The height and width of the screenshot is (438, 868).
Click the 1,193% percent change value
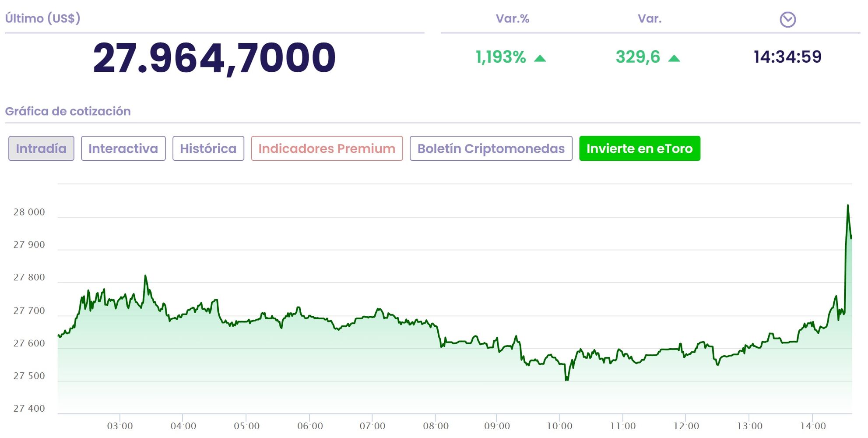click(x=501, y=57)
